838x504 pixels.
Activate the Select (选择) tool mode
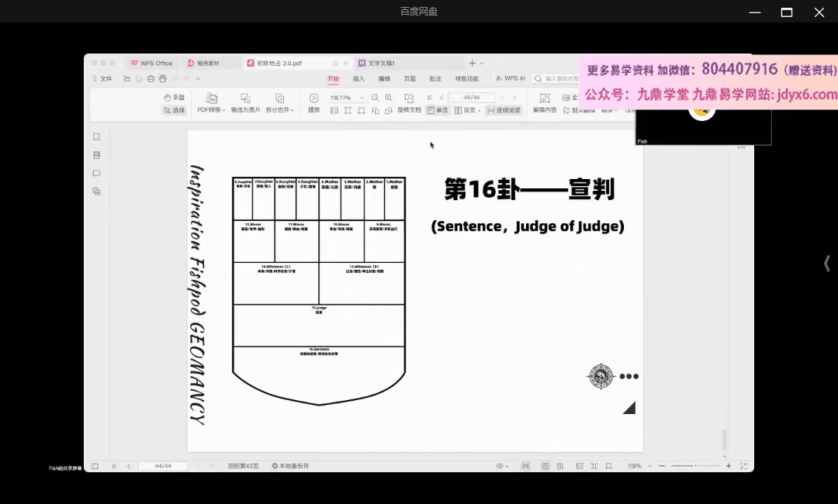tap(175, 110)
